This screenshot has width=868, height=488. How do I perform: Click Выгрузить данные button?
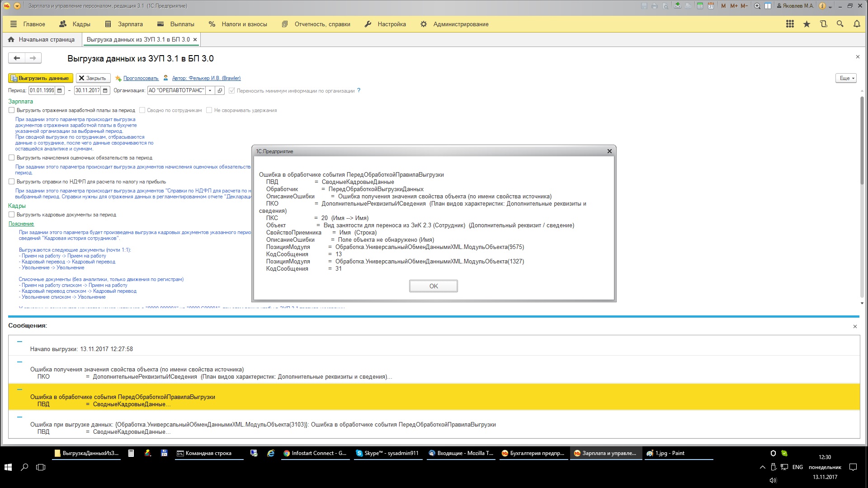(x=41, y=78)
